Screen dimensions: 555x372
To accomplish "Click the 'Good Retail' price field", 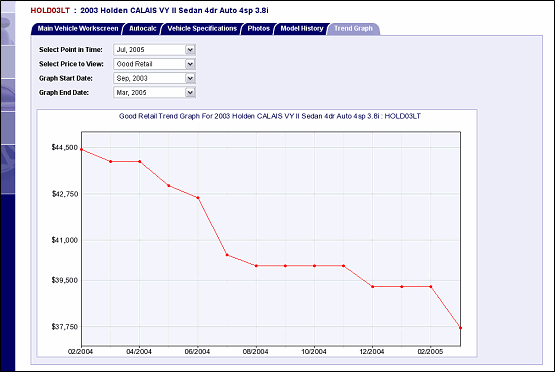I will coord(154,64).
